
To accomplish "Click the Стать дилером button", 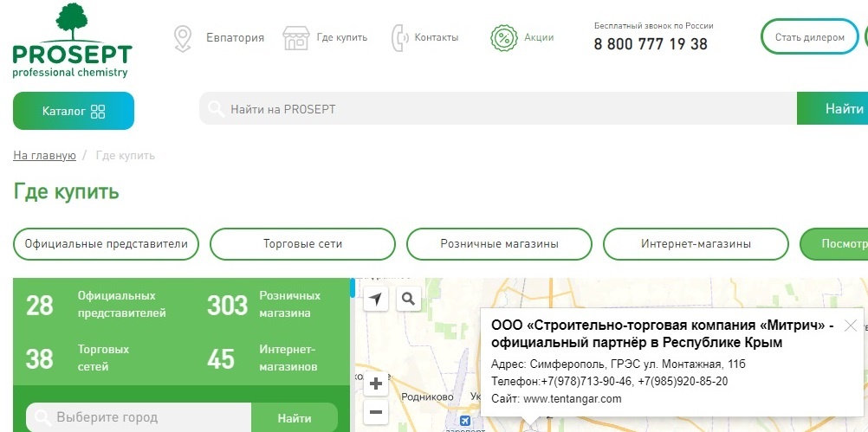I will pyautogui.click(x=809, y=36).
